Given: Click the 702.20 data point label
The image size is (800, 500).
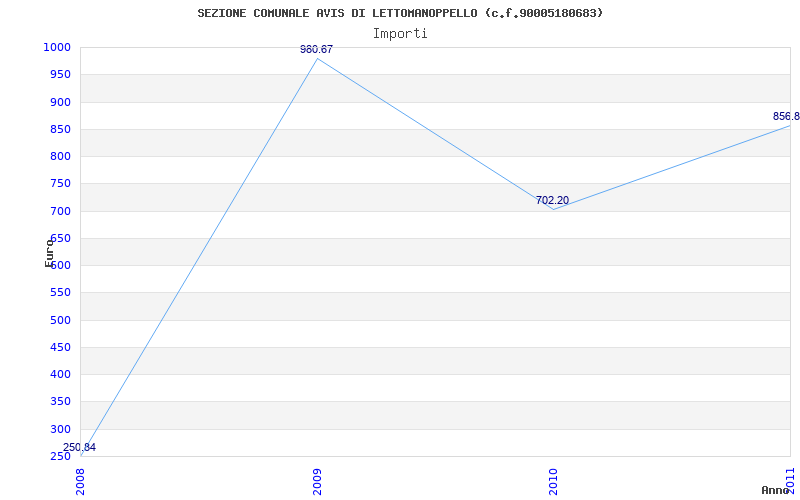Looking at the screenshot, I should pos(552,201).
